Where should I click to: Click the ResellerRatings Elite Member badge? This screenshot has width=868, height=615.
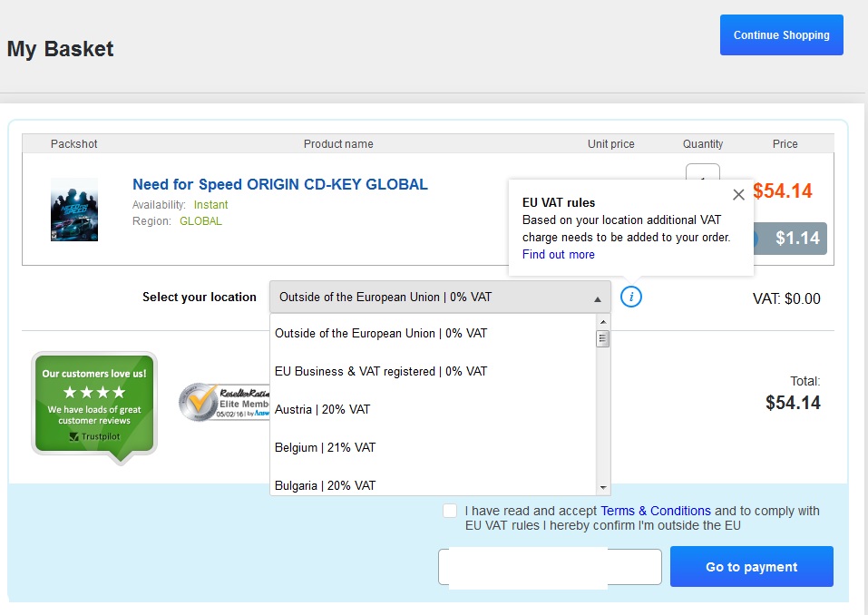point(224,402)
